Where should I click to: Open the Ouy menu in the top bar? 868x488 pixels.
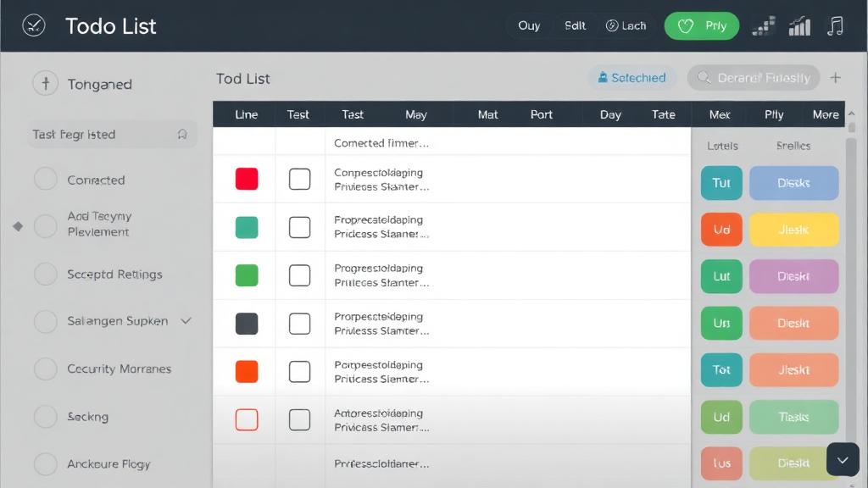click(529, 25)
